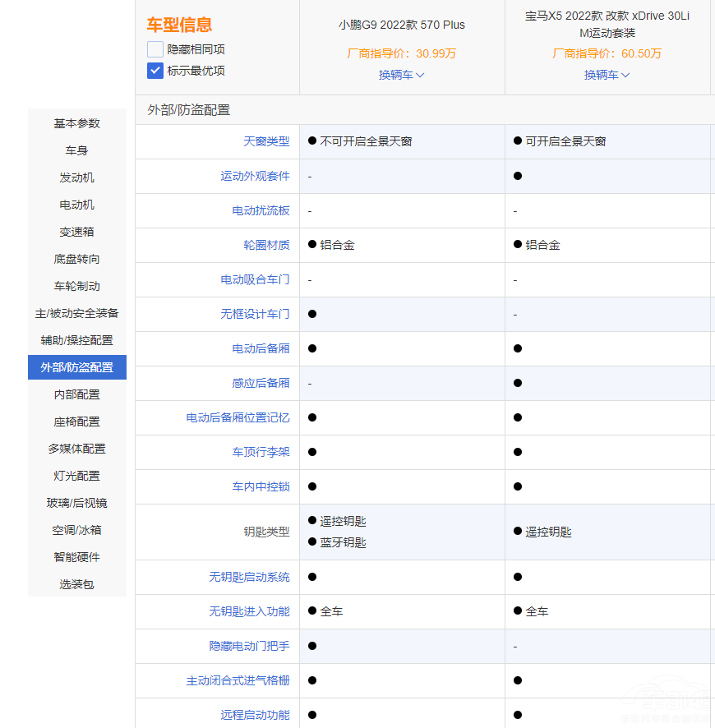The image size is (715, 728).
Task: Click the 天窗类型 parameter link
Action: click(266, 141)
